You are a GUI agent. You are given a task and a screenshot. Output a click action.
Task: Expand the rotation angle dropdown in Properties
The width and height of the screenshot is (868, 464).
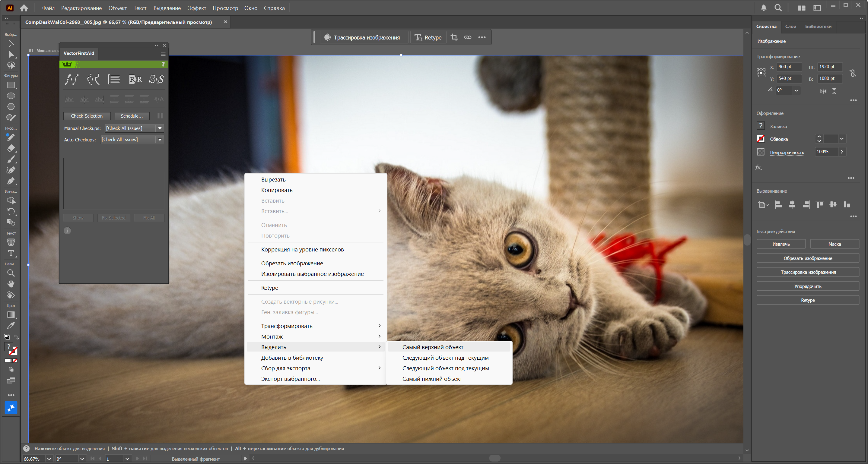pos(796,90)
